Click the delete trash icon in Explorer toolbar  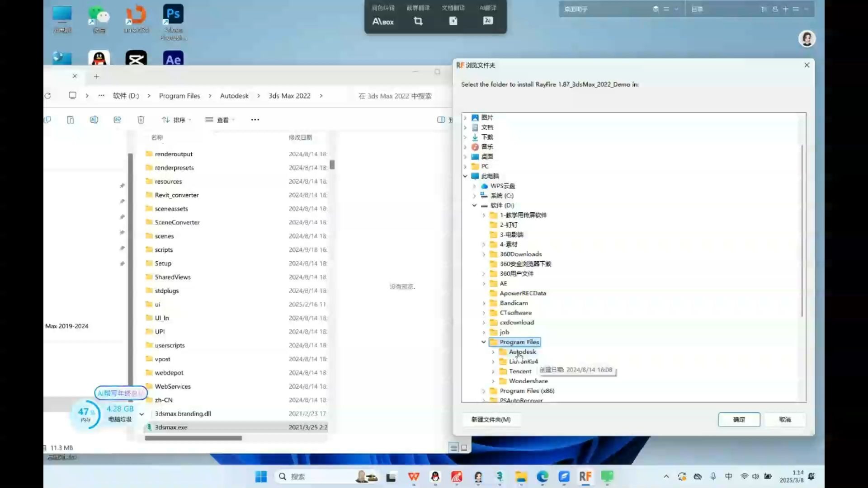pos(141,120)
